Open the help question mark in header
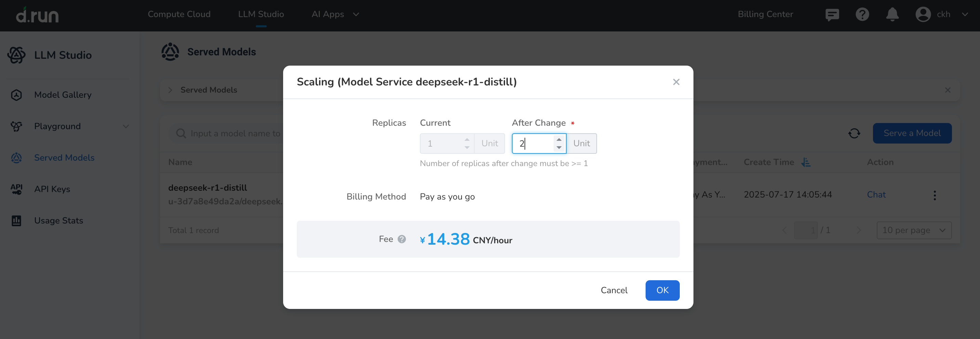Viewport: 980px width, 339px height. [x=862, y=14]
